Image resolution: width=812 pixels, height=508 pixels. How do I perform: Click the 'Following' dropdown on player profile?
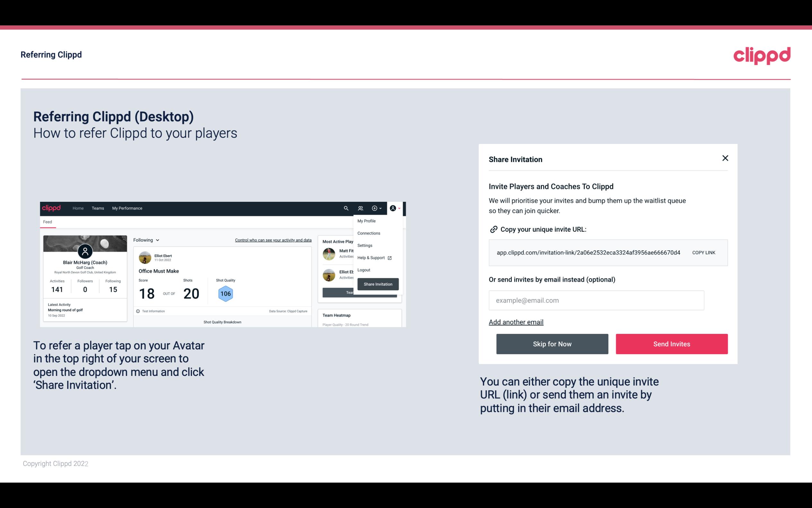pos(146,240)
